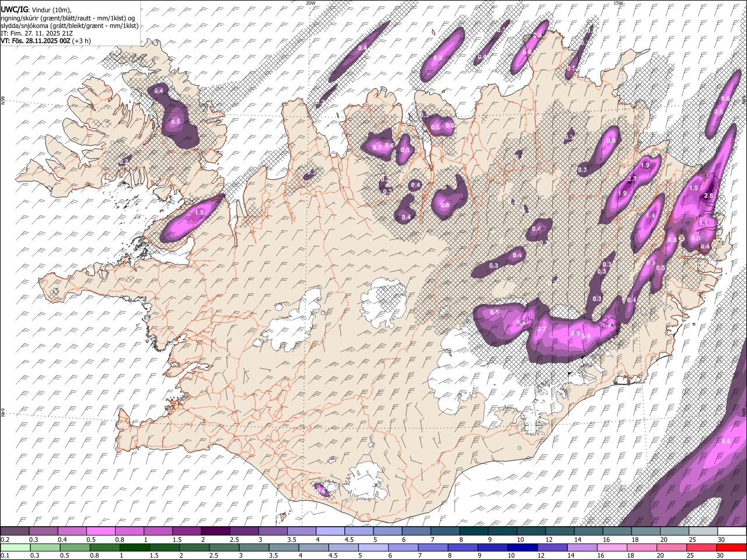747x560 pixels.
Task: Click the '15W' longitude label
Action: tap(619, 3)
